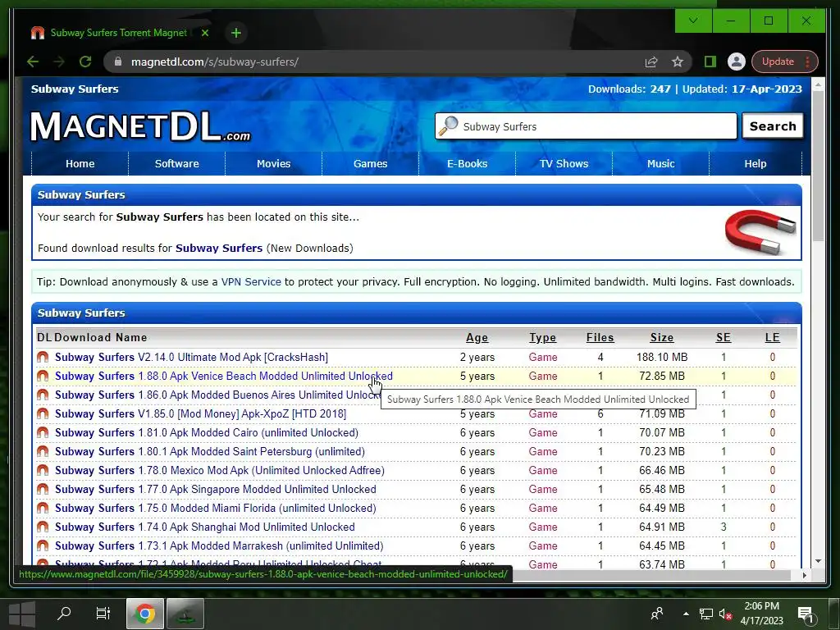Click the page vertical scrollbar thumb
Screen dimensions: 840x630
(x=818, y=166)
